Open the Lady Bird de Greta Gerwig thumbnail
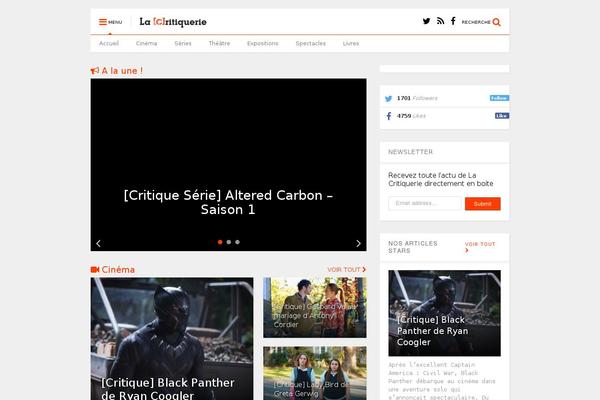Viewport: 600px width, 400px height. pos(315,373)
